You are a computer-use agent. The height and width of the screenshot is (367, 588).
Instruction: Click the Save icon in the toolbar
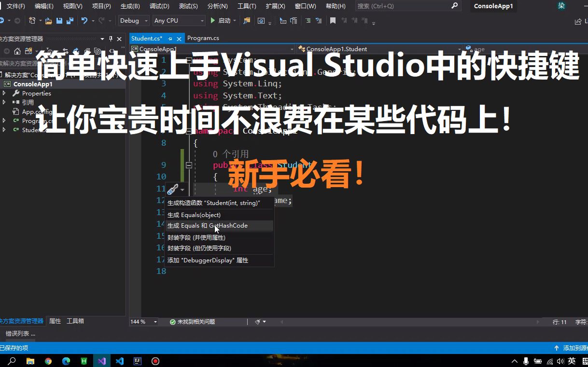click(x=59, y=21)
